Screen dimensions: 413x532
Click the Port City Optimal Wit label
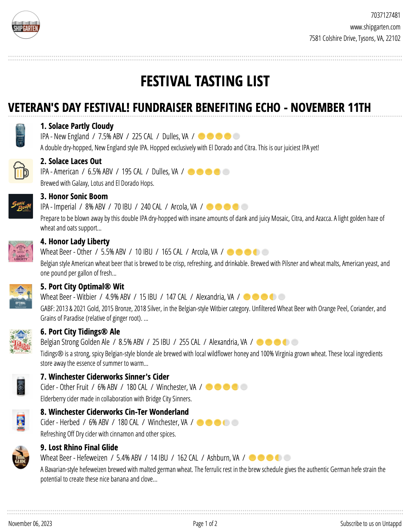coord(21,297)
